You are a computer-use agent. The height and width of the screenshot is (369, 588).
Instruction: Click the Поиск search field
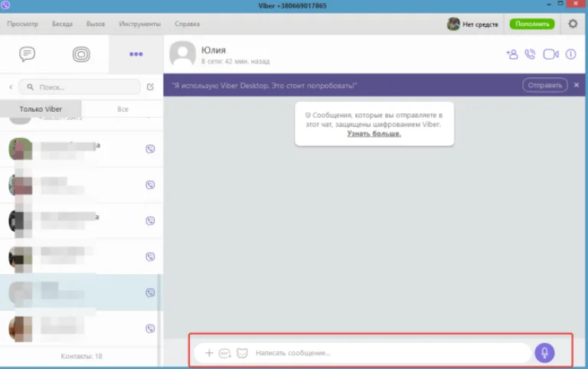[80, 87]
